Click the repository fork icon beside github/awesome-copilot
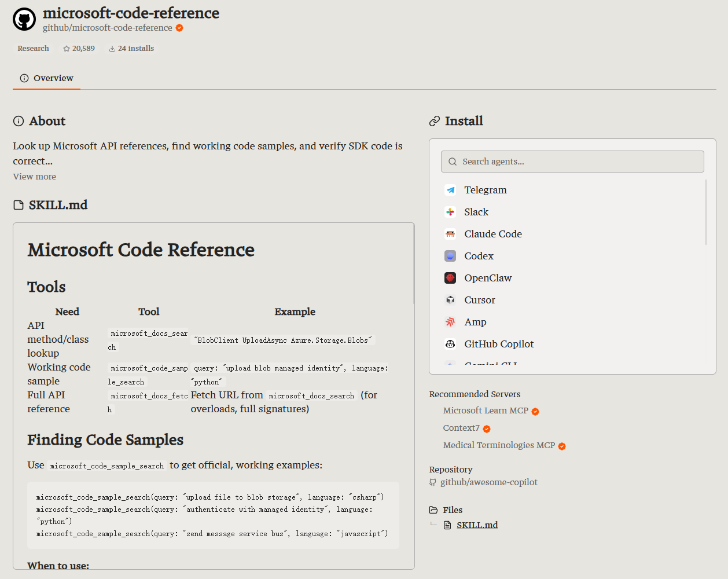The width and height of the screenshot is (728, 579). pyautogui.click(x=433, y=482)
